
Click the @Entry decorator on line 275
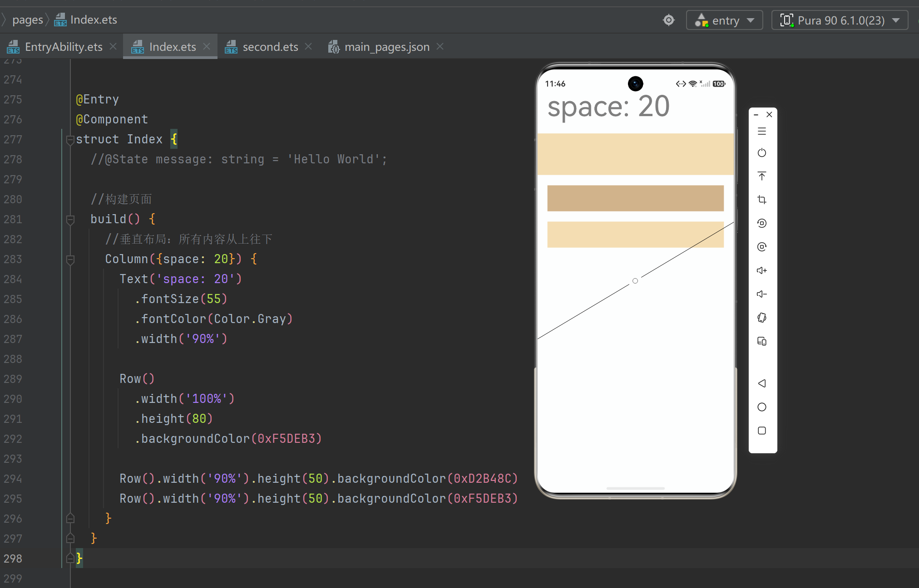point(97,100)
